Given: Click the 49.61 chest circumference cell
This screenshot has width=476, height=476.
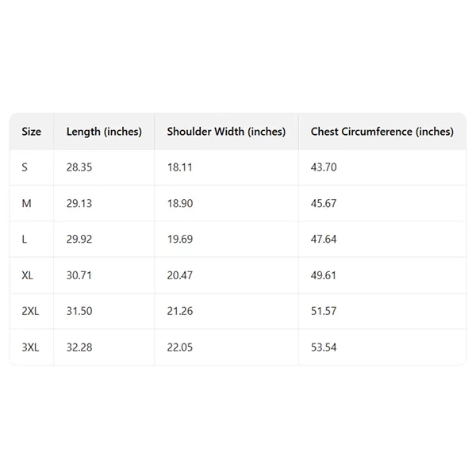Looking at the screenshot, I should (x=324, y=275).
